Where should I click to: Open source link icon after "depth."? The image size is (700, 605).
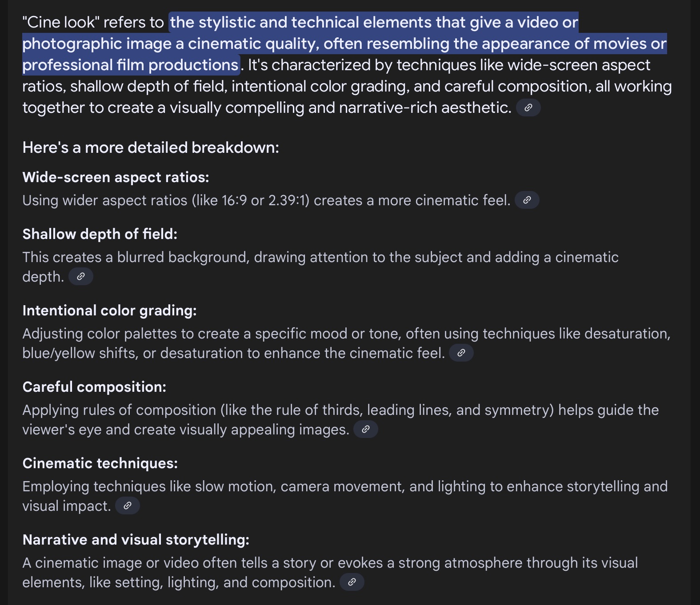(80, 277)
